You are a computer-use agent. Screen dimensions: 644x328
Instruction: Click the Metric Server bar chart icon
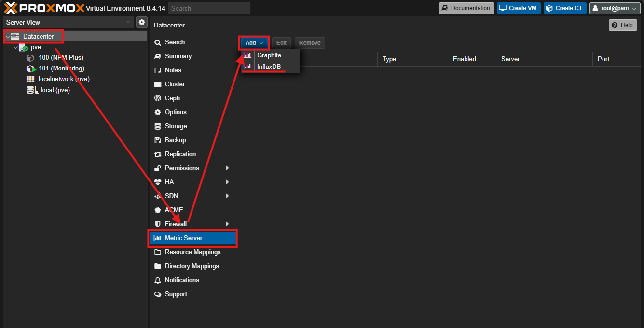[x=157, y=238]
